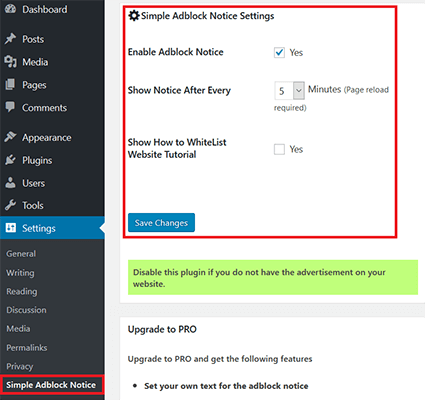Click the Users person icon
Viewport: 425px width, 400px height.
(10, 183)
